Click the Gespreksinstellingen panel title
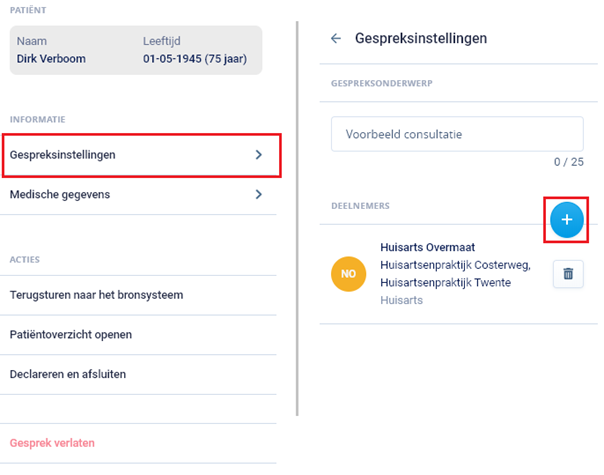 421,39
